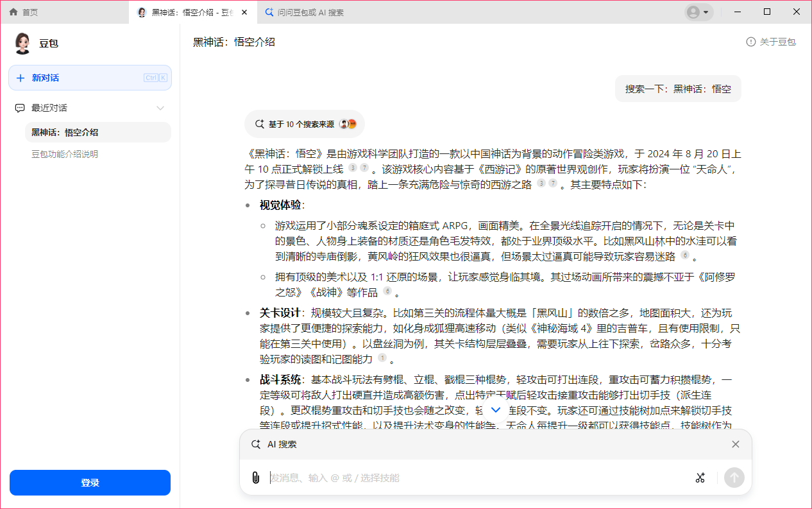Click the recent conversations chat bubble icon
The height and width of the screenshot is (509, 812).
tap(20, 108)
